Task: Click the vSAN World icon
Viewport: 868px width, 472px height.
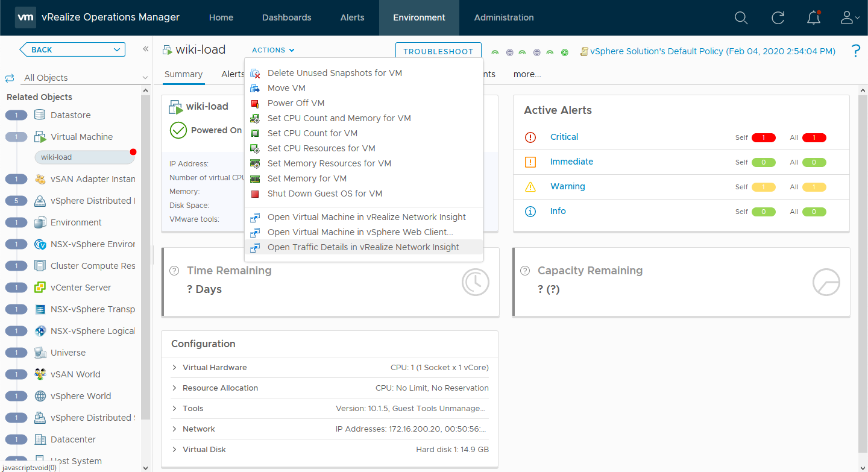Action: pyautogui.click(x=40, y=374)
